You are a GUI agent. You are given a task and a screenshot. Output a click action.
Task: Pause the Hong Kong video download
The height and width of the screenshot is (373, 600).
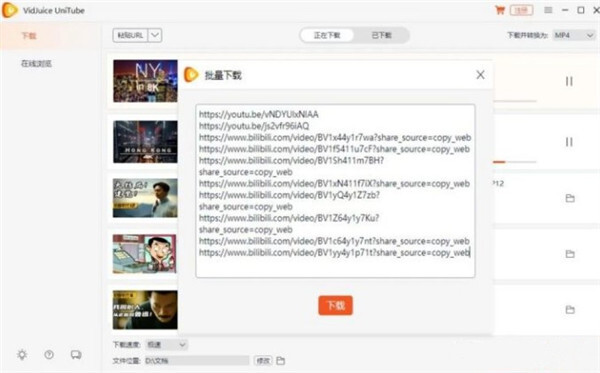click(569, 142)
